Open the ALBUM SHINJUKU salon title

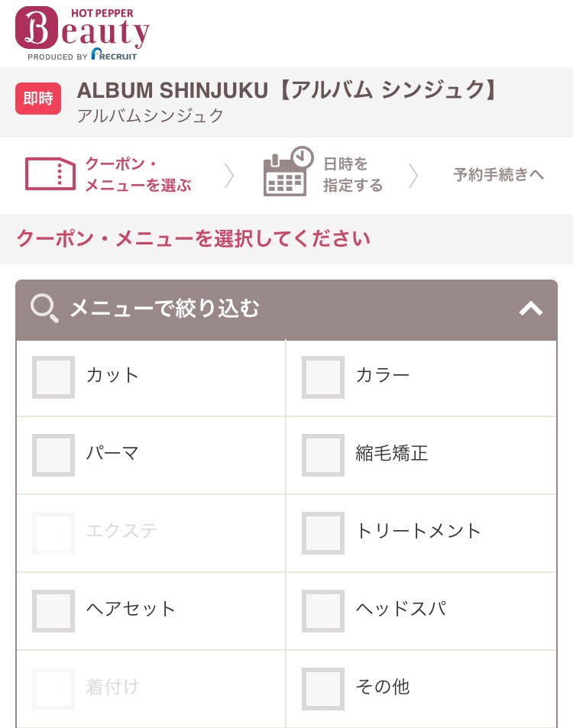pos(287,90)
